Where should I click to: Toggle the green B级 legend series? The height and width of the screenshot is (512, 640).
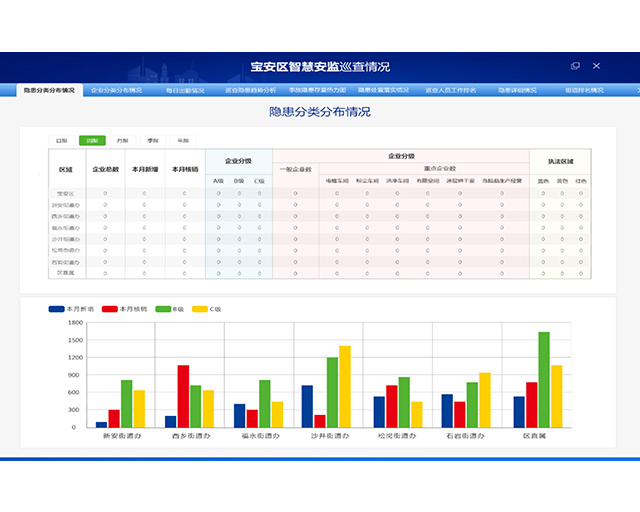[x=171, y=309]
